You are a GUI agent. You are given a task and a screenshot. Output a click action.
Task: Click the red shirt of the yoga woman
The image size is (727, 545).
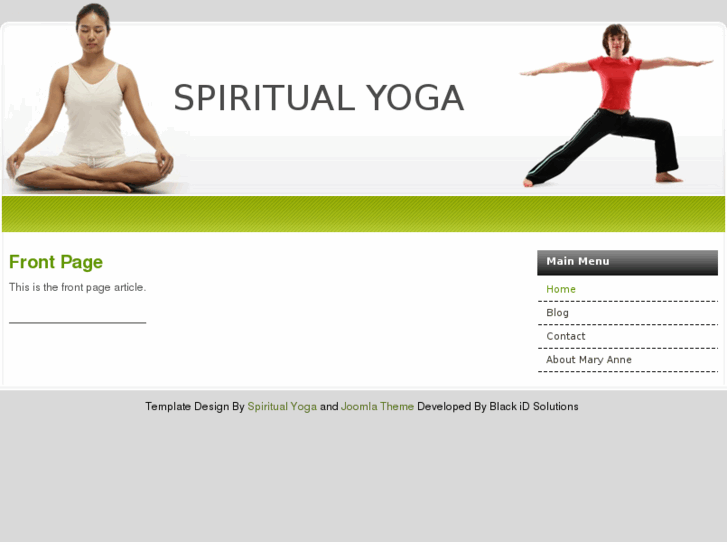point(615,83)
